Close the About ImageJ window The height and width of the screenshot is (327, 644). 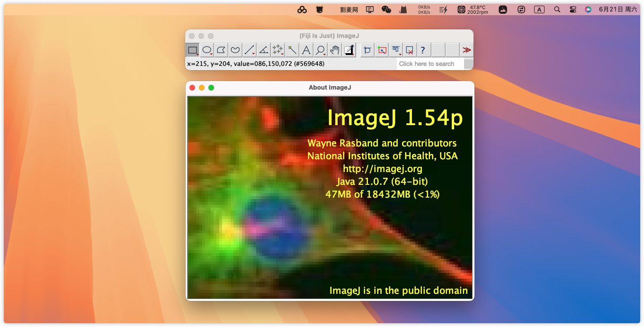pyautogui.click(x=192, y=88)
